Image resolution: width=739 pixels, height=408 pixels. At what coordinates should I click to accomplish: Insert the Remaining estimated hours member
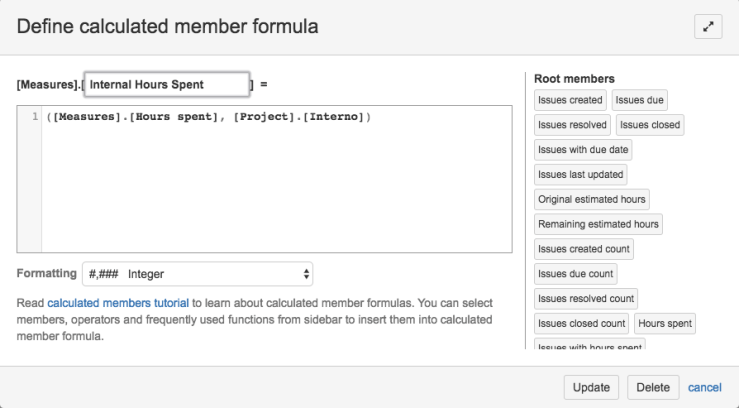598,224
